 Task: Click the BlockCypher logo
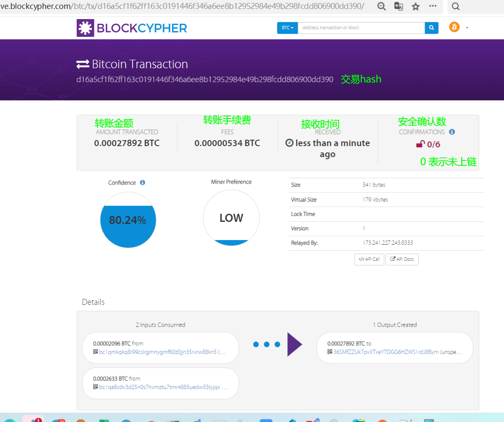pos(132,28)
